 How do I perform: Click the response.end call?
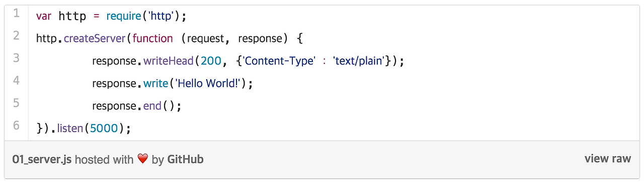coord(136,106)
